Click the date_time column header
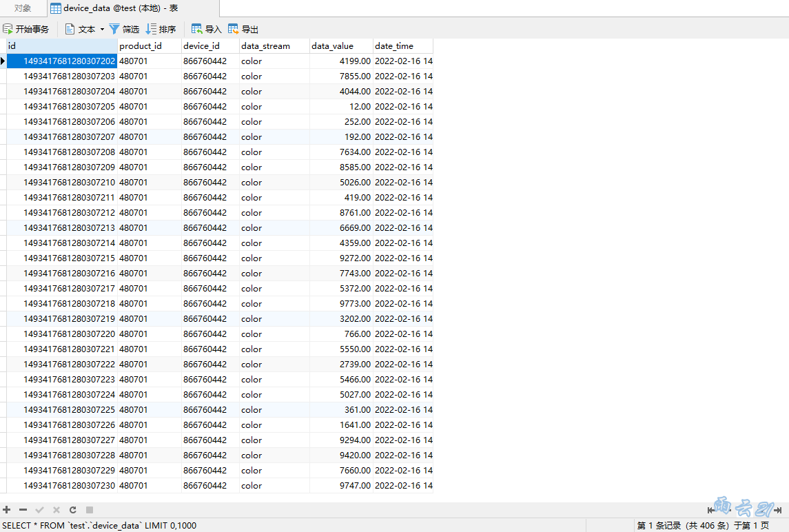This screenshot has height=532, width=789. (402, 45)
